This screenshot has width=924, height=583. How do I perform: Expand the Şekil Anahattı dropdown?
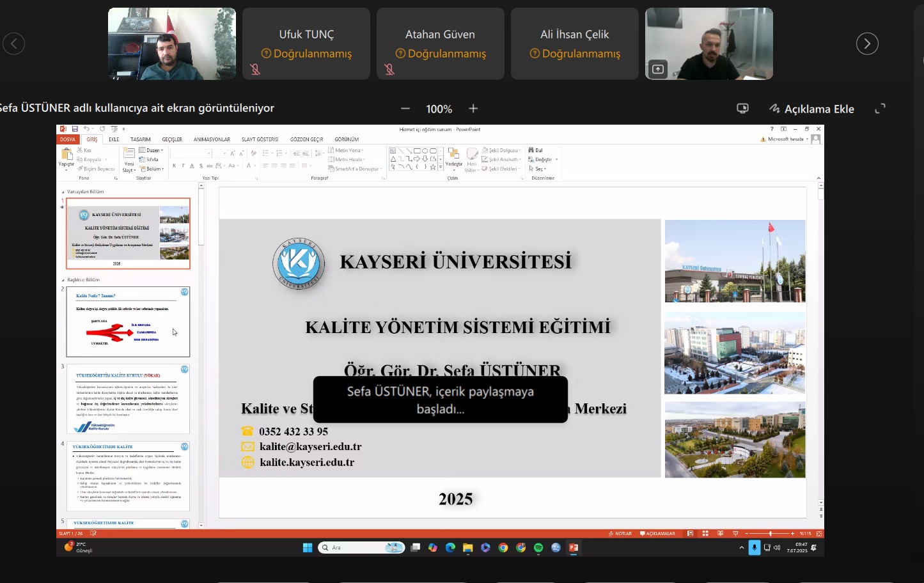(502, 160)
